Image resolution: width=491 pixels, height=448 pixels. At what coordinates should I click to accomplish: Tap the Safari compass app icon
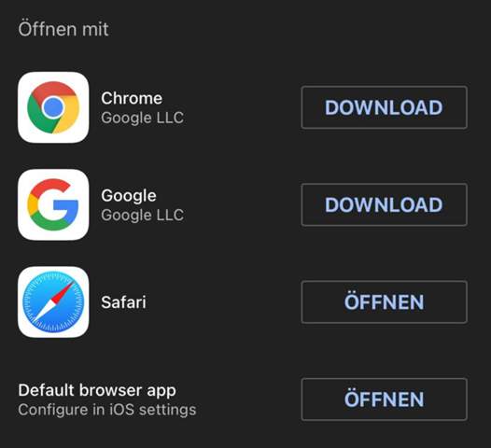click(x=53, y=302)
